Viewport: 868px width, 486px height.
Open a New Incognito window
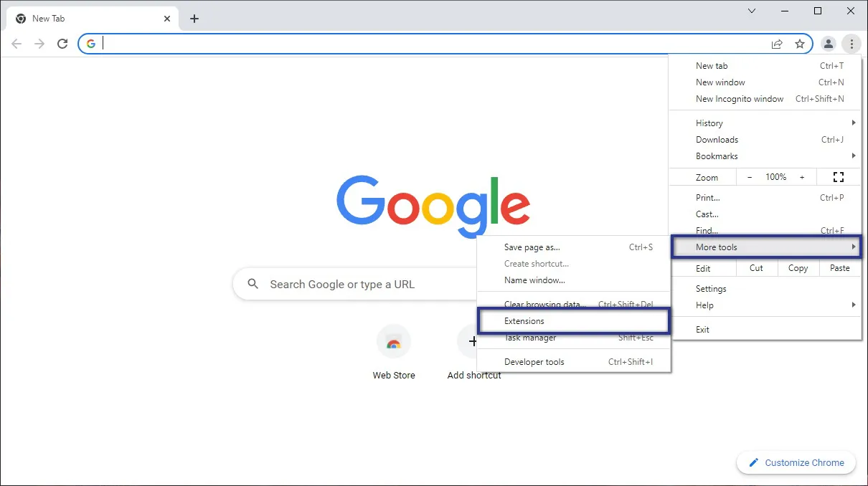(x=740, y=98)
